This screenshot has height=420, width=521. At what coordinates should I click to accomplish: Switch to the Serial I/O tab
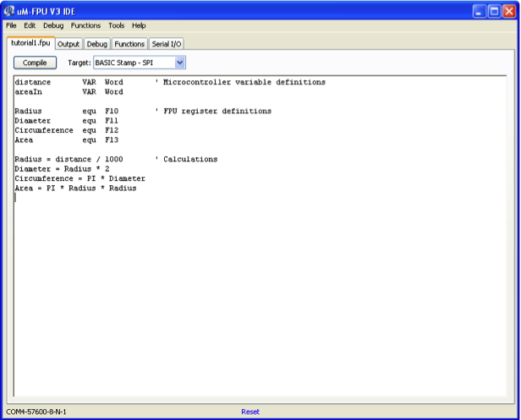pyautogui.click(x=167, y=44)
